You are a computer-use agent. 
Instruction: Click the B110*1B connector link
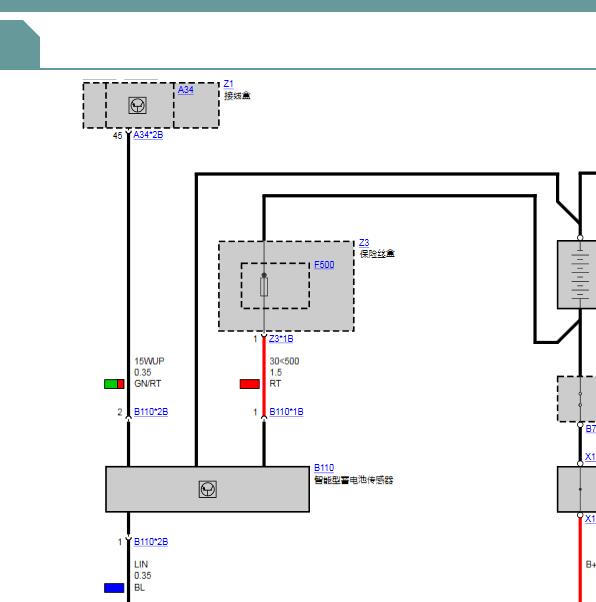click(x=286, y=412)
